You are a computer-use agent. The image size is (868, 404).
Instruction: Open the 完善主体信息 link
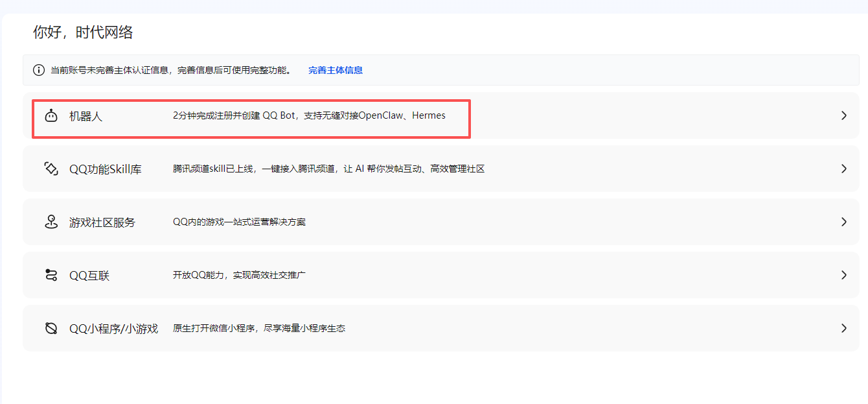coord(336,70)
